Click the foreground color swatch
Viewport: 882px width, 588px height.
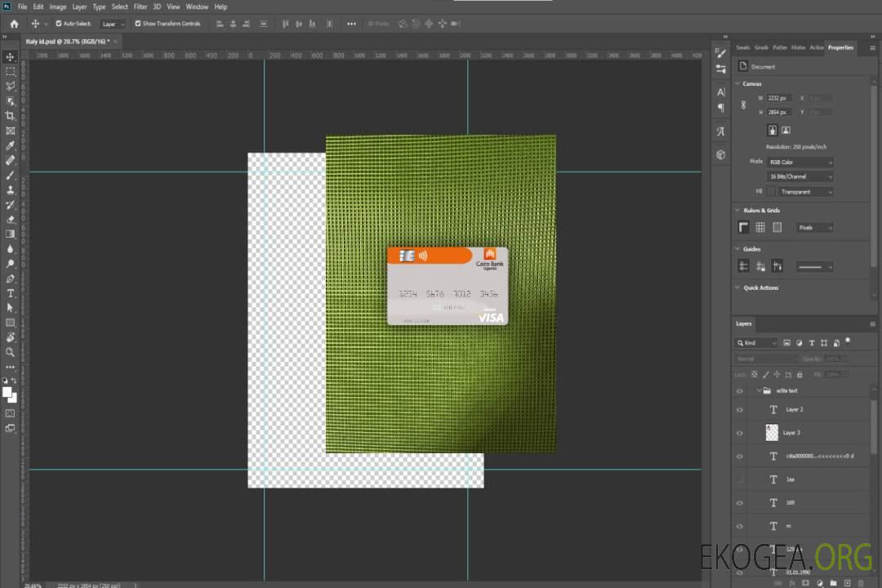click(7, 392)
